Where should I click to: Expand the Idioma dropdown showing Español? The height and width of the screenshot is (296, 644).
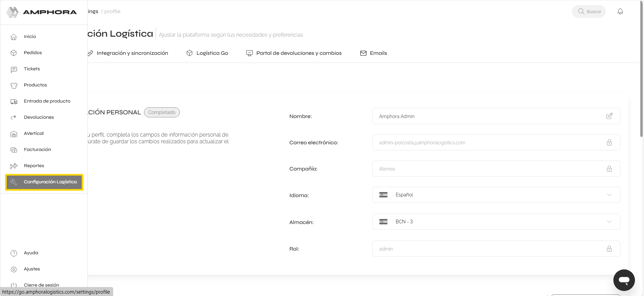point(496,195)
